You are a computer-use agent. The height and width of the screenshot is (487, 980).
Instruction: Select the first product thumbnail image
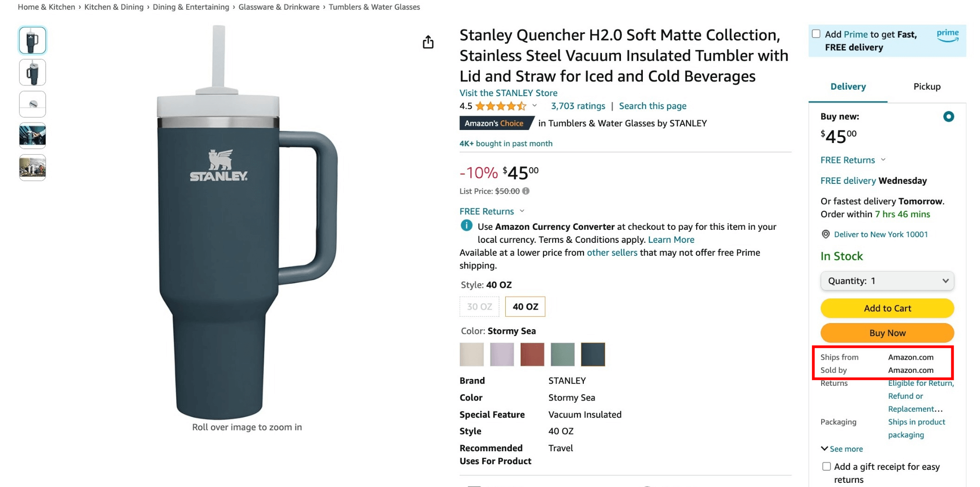pyautogui.click(x=33, y=40)
